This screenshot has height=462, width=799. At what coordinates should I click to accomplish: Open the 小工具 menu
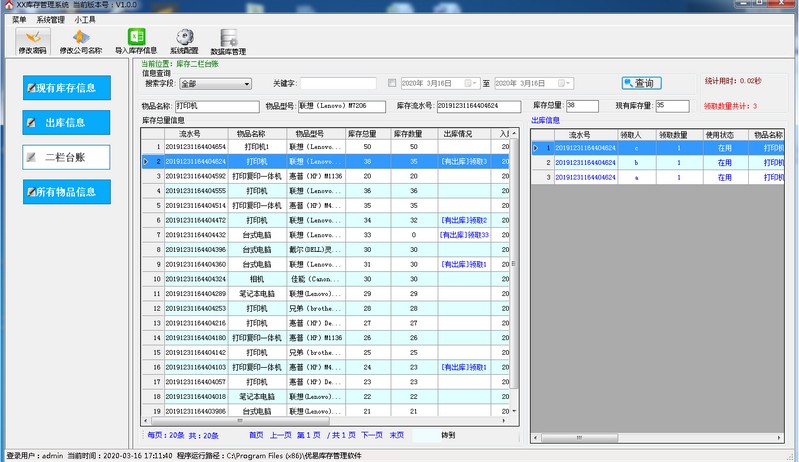[x=85, y=19]
